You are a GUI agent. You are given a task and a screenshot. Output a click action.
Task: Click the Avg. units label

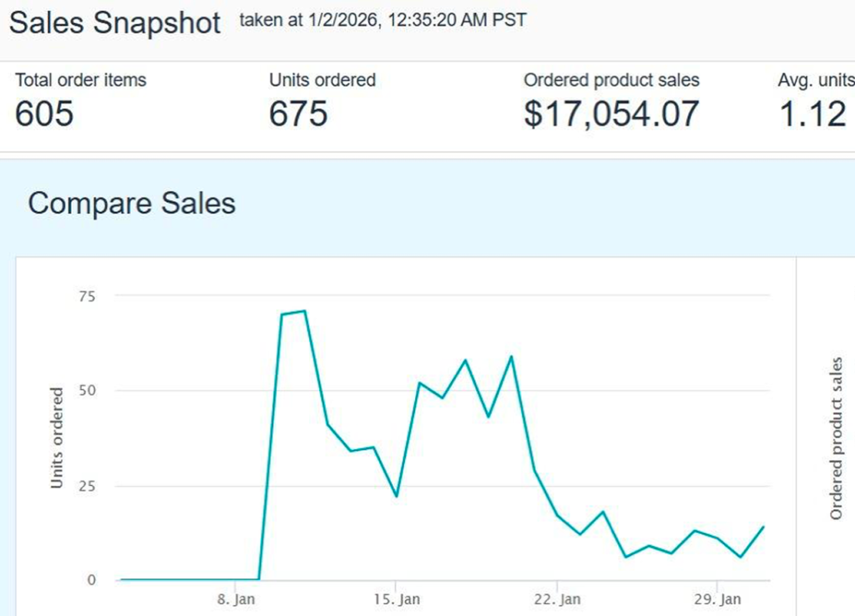point(816,81)
